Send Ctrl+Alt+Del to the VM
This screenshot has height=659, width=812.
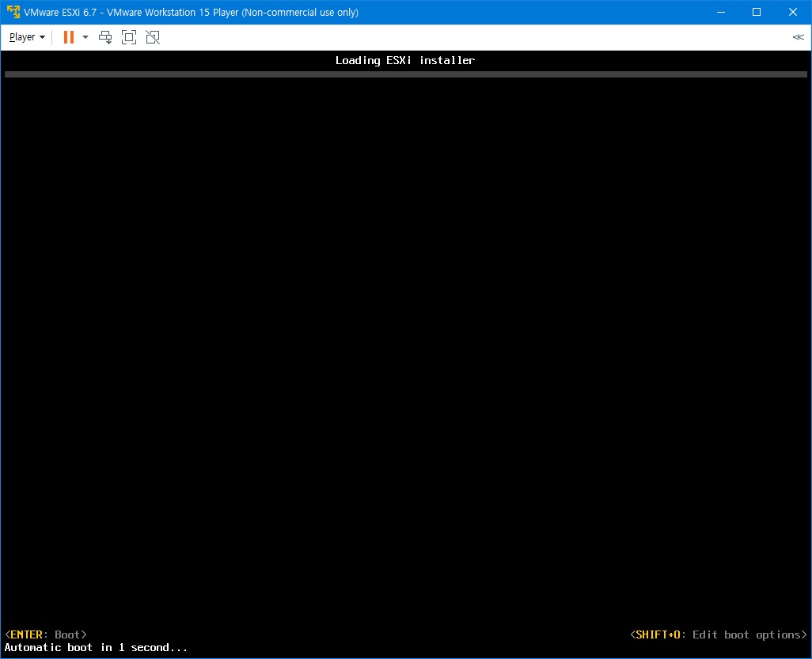(105, 37)
